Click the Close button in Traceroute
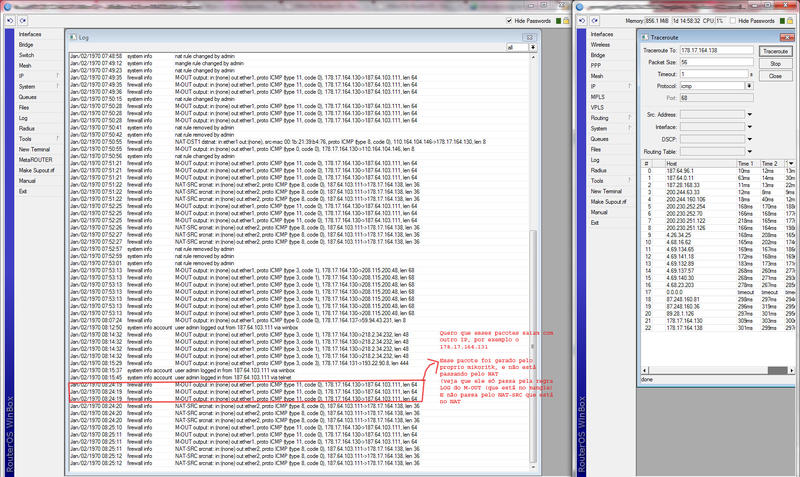The image size is (800, 477). point(776,76)
